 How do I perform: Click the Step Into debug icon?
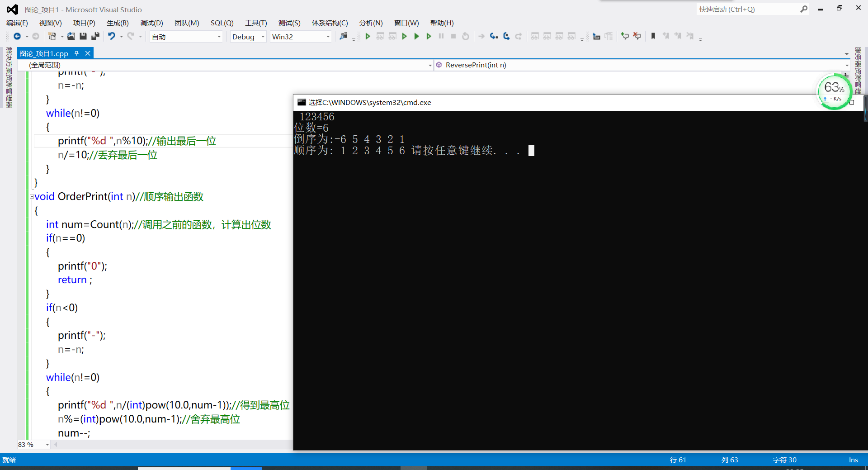point(494,37)
